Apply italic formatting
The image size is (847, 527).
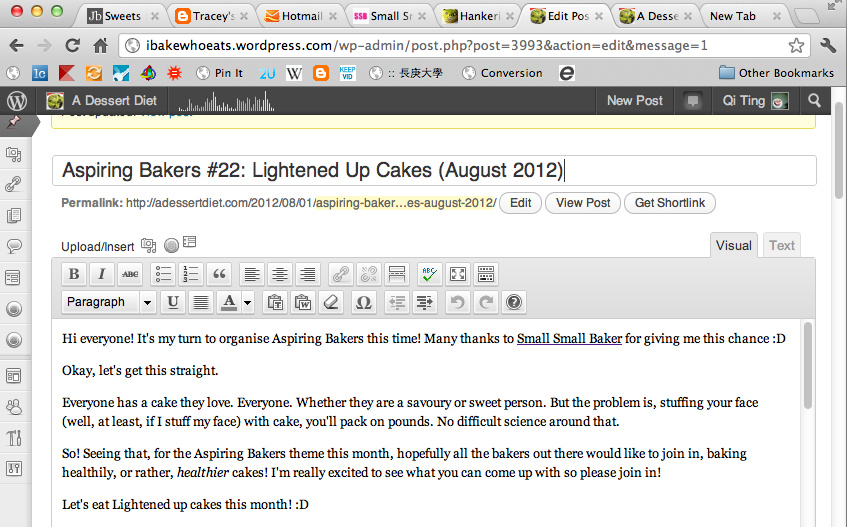102,274
